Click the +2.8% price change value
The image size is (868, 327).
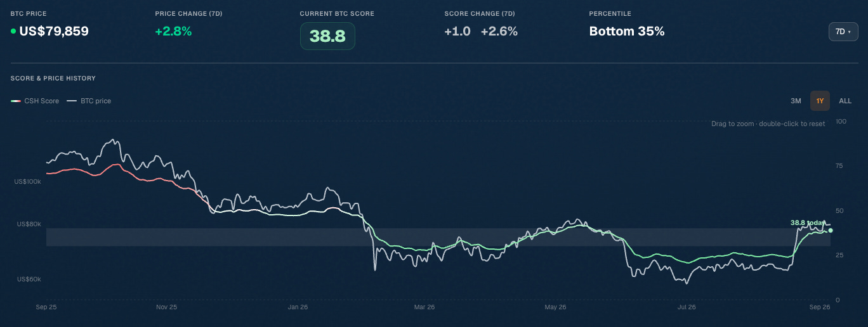[173, 31]
